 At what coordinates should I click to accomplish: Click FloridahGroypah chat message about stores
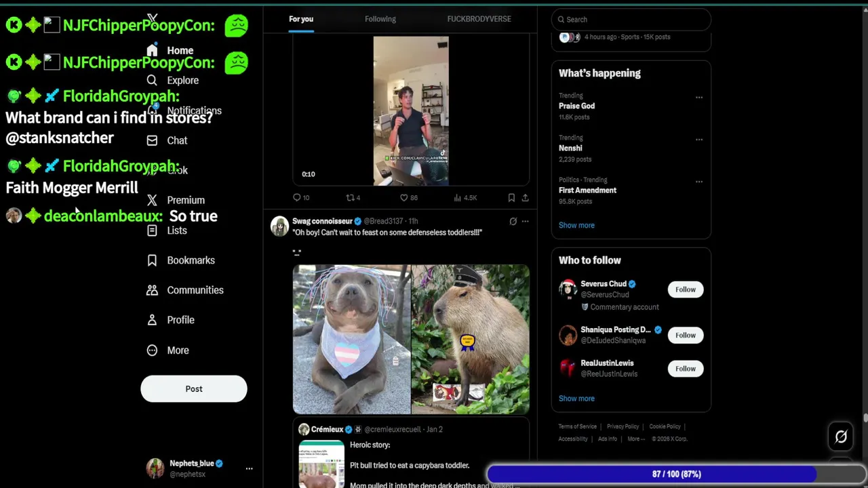(109, 127)
